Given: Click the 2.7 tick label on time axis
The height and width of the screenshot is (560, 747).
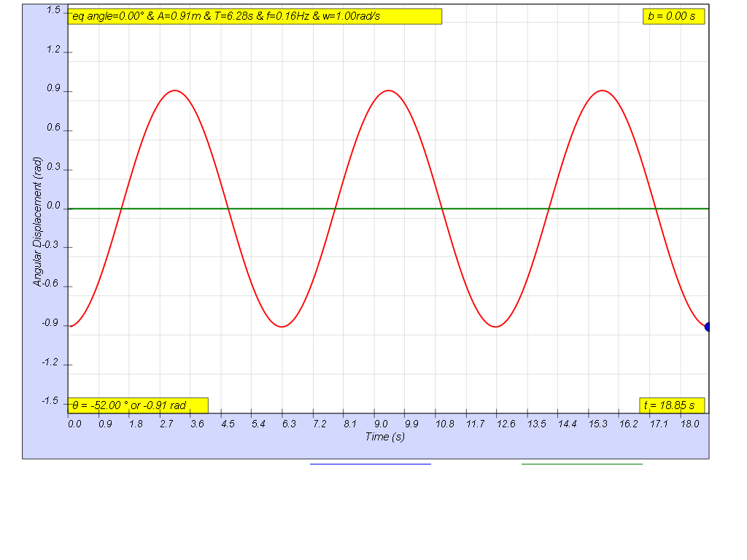Looking at the screenshot, I should (x=167, y=424).
